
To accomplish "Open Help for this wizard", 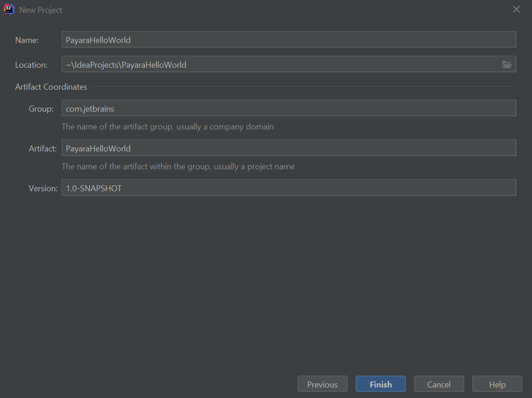I will point(497,384).
